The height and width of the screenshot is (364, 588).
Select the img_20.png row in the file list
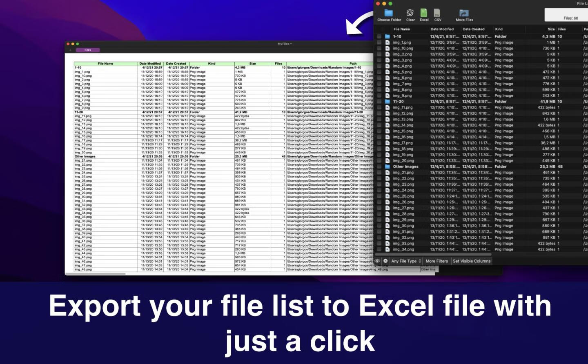point(481,161)
